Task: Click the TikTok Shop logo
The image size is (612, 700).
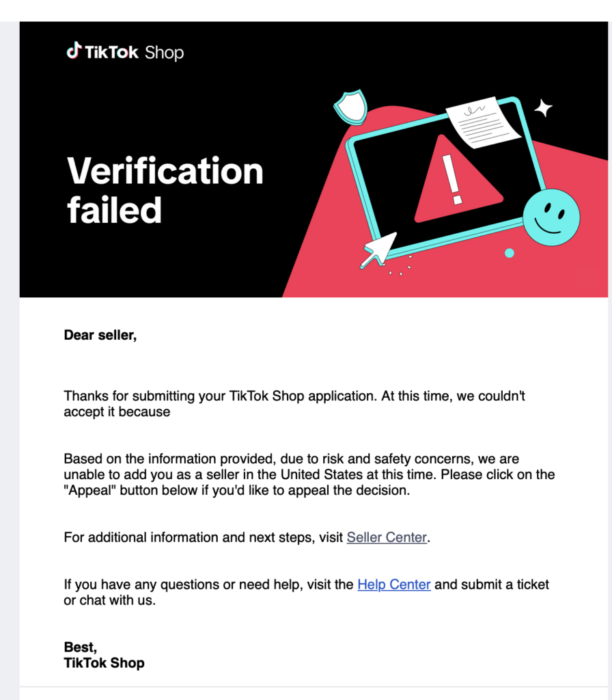Action: click(125, 52)
